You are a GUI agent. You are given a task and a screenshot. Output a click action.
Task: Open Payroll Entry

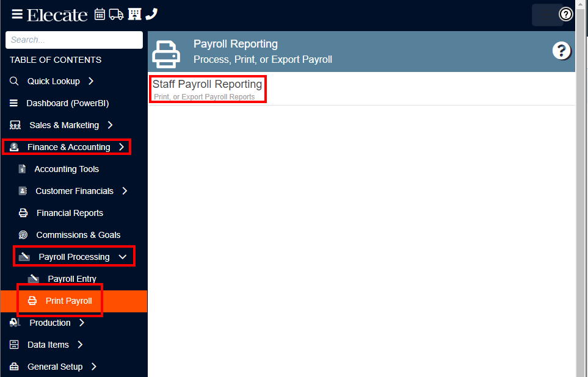tap(72, 279)
